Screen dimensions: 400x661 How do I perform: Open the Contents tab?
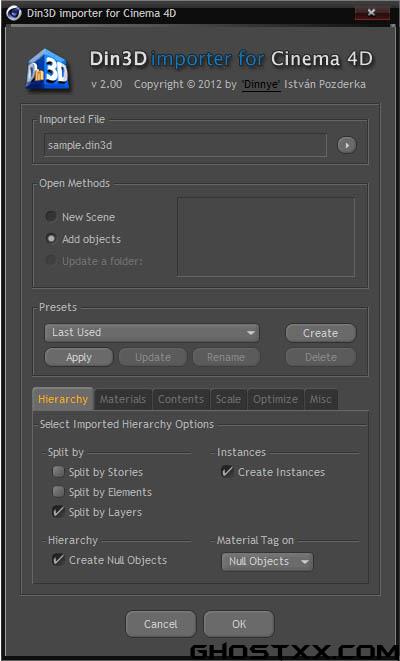pyautogui.click(x=181, y=399)
